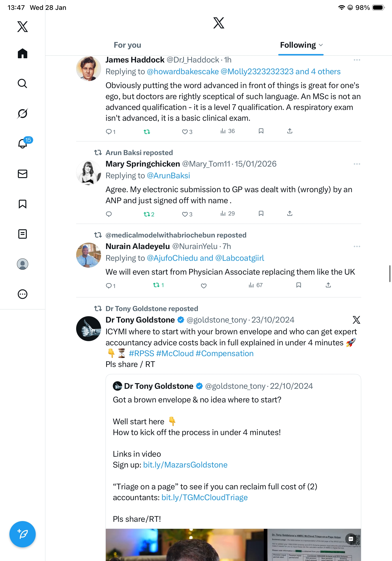Open the Home icon in sidebar
The width and height of the screenshot is (392, 561).
tap(23, 53)
